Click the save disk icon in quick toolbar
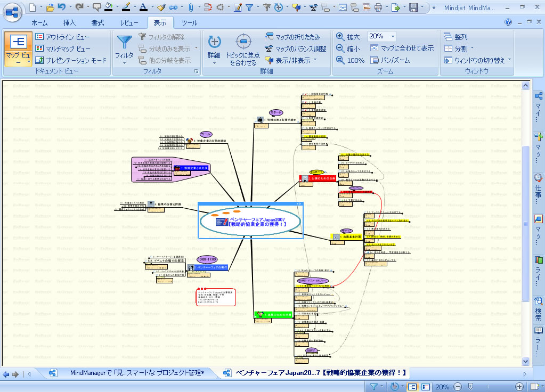The height and width of the screenshot is (392, 545). [x=413, y=7]
